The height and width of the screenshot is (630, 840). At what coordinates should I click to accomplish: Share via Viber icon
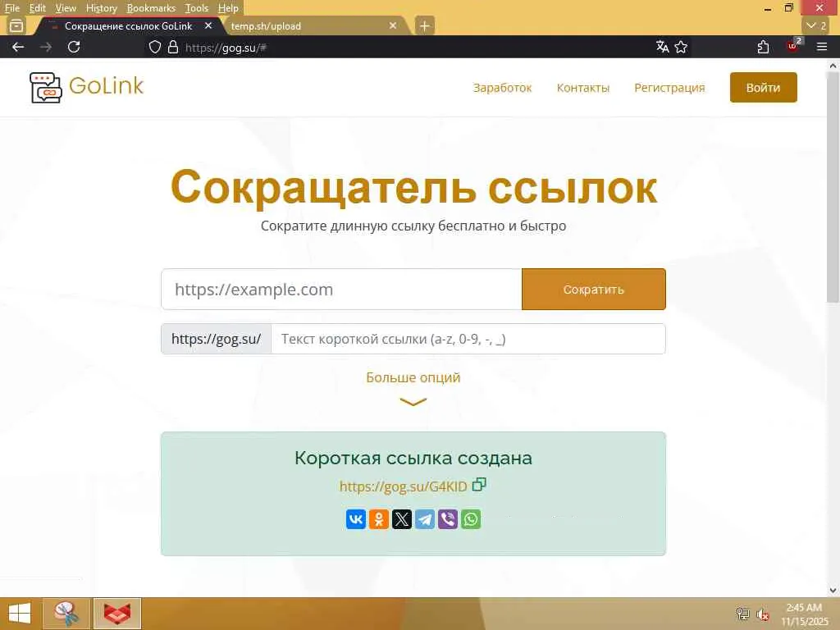448,519
